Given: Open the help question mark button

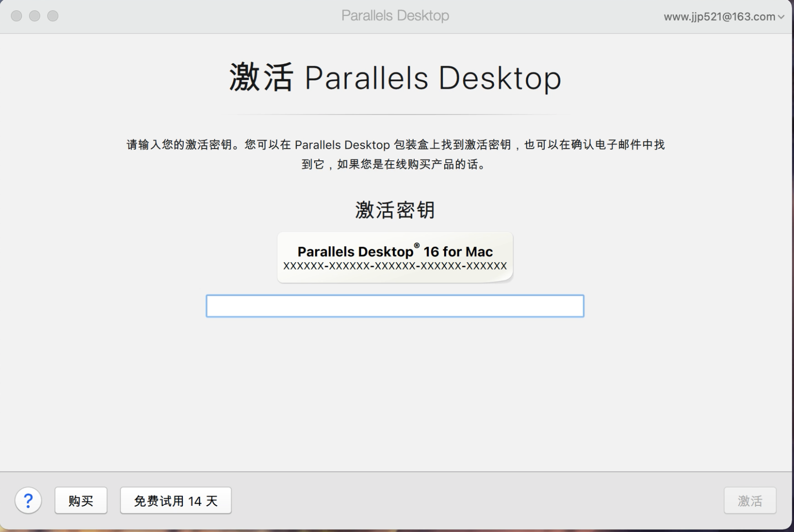Looking at the screenshot, I should pyautogui.click(x=28, y=501).
